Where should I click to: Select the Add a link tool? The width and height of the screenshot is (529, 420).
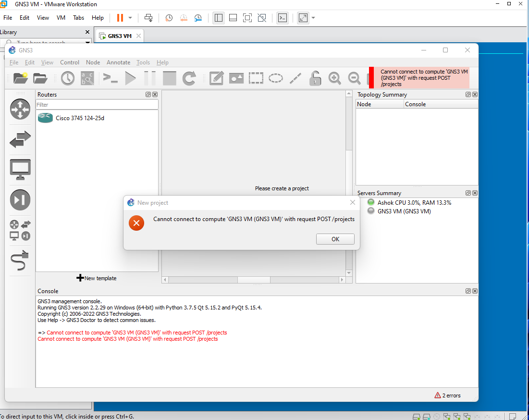20,261
